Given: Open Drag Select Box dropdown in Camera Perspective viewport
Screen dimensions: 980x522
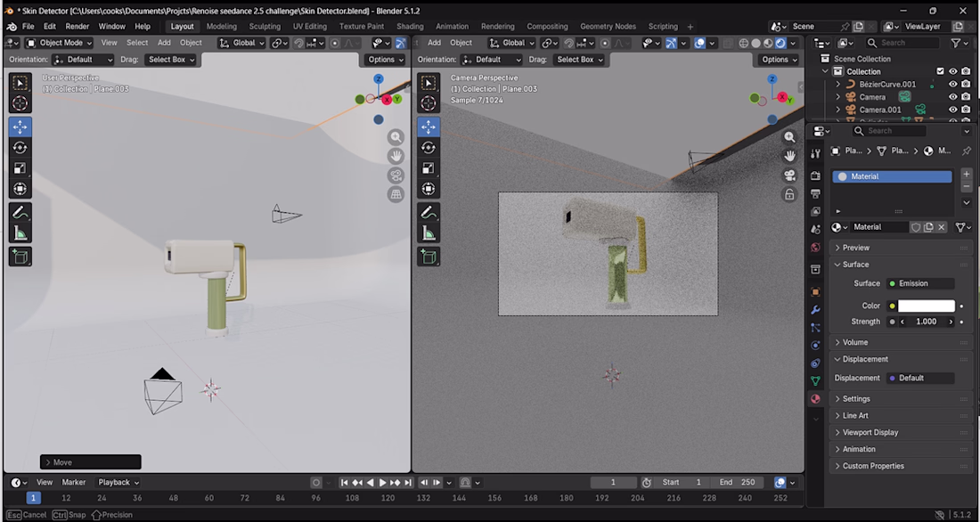Looking at the screenshot, I should (580, 60).
